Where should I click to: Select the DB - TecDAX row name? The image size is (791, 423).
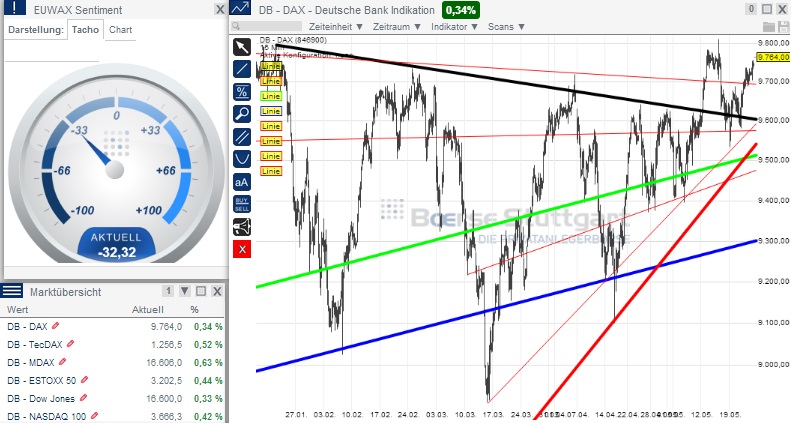coord(35,345)
